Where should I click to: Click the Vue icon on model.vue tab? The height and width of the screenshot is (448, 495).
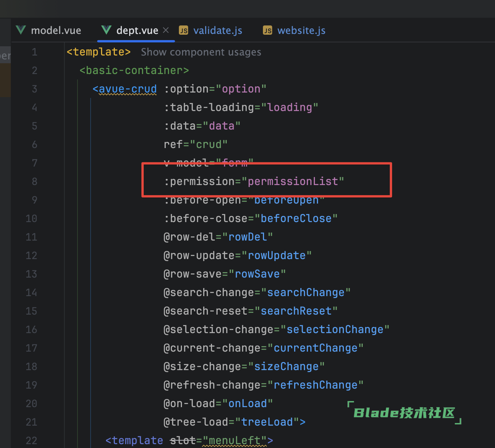coord(21,30)
